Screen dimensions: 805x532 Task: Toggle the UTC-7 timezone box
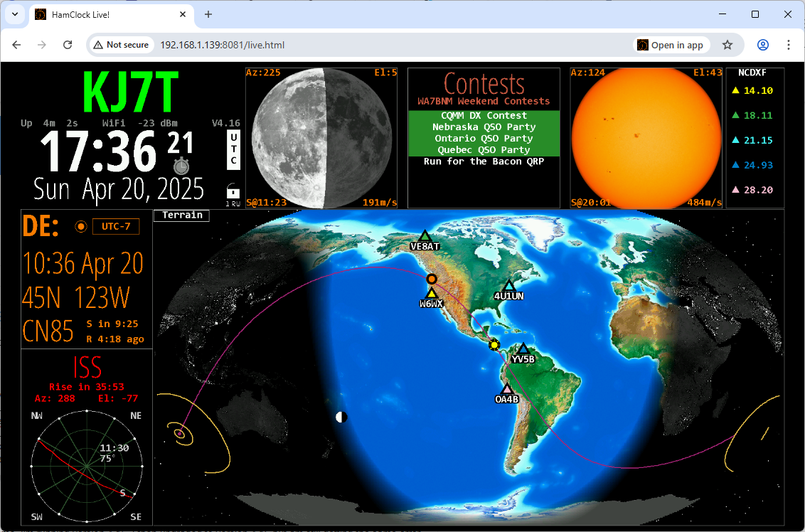[x=116, y=225]
